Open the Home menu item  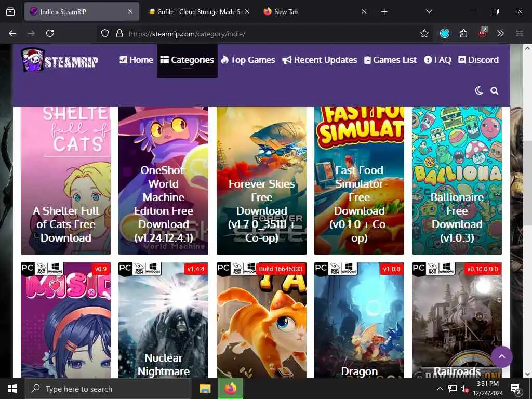point(137,60)
